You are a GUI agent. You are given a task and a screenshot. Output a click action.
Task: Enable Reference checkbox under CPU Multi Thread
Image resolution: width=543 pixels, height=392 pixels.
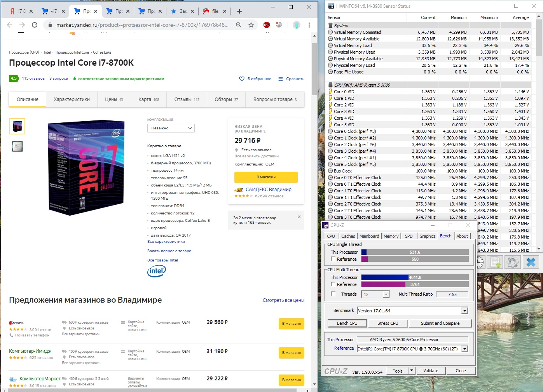(333, 284)
